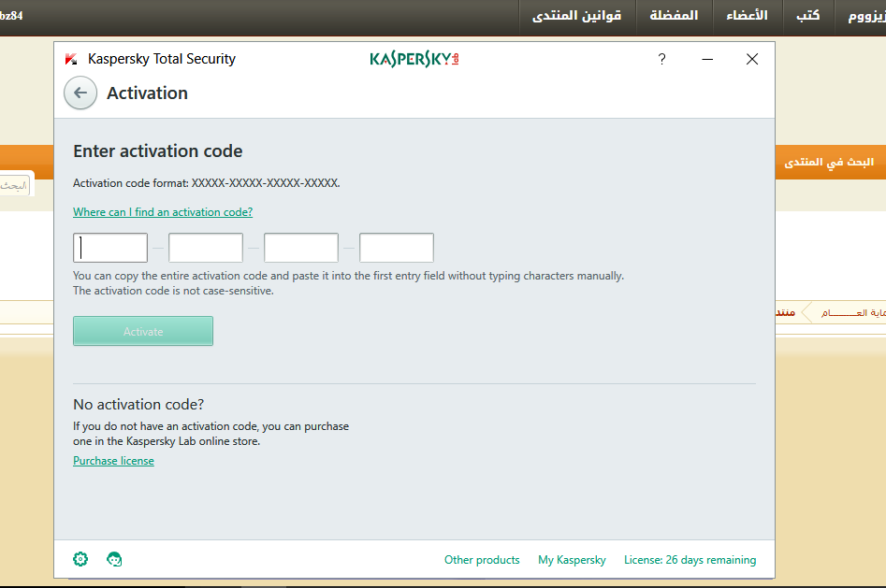This screenshot has width=886, height=588.
Task: Click البحث في المنتدى in the forum's orange bar
Action: tap(829, 163)
